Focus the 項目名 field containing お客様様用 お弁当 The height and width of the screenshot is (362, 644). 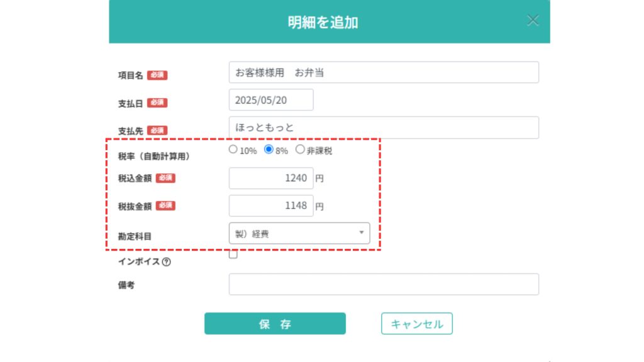[x=384, y=72]
